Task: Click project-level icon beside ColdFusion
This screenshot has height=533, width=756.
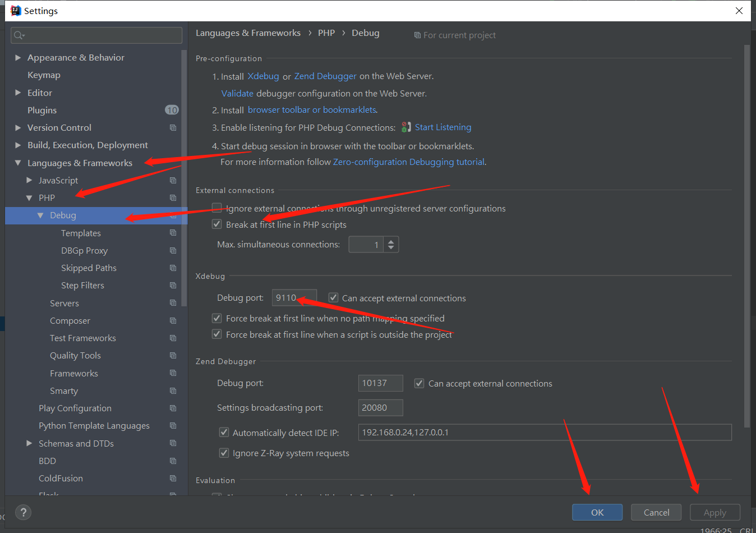Action: coord(173,479)
